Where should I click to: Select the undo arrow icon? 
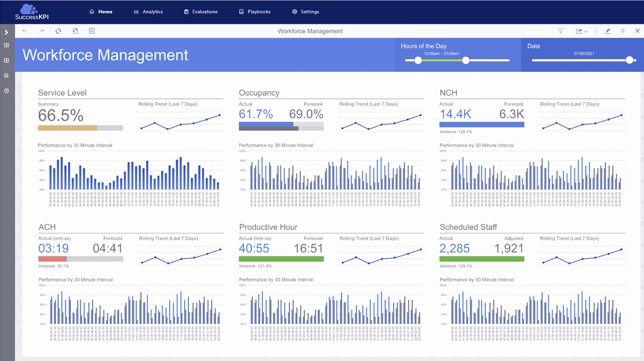coord(25,31)
